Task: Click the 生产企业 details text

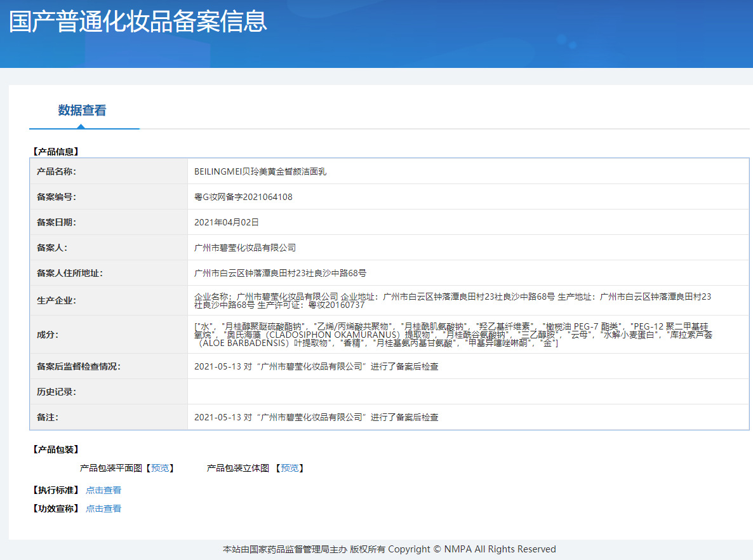Action: click(x=452, y=300)
